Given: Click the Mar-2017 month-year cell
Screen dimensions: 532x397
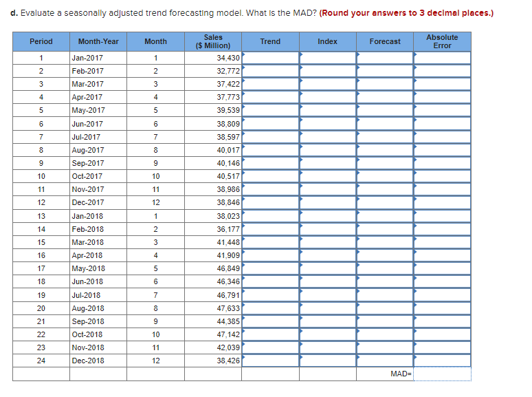Looking at the screenshot, I should point(98,84).
